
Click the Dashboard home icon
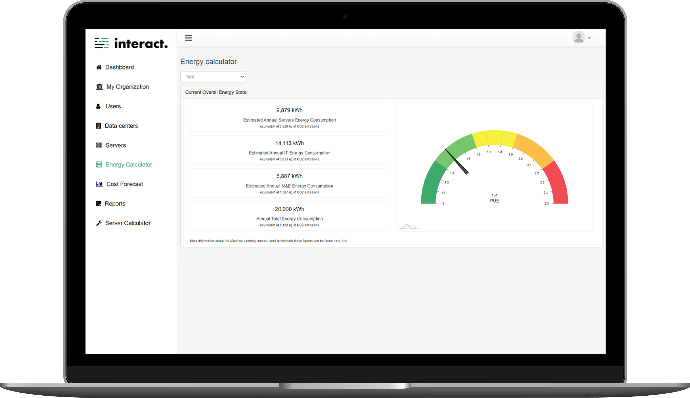tap(99, 67)
